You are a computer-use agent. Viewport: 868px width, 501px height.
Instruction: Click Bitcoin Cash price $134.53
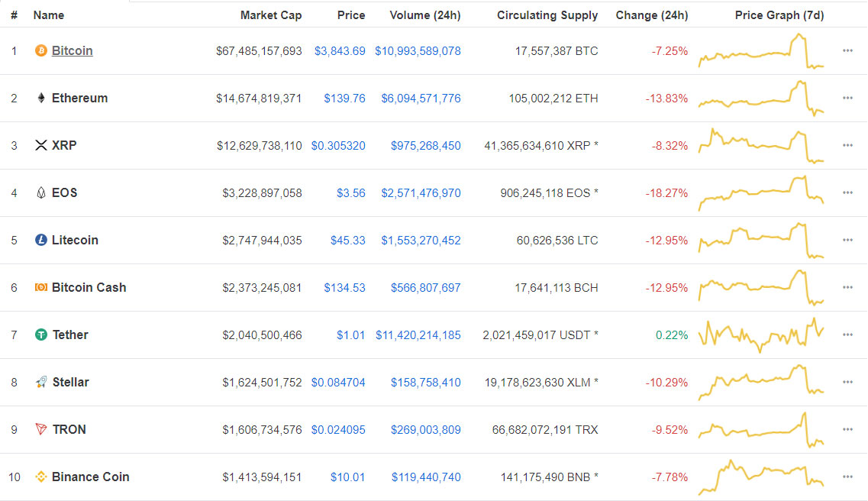344,287
